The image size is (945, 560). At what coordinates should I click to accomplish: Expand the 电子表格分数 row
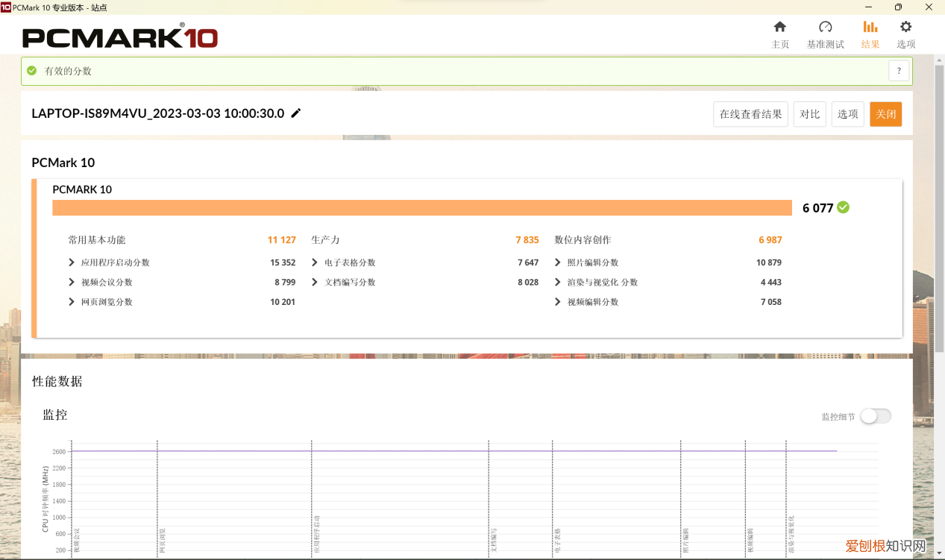coord(315,262)
